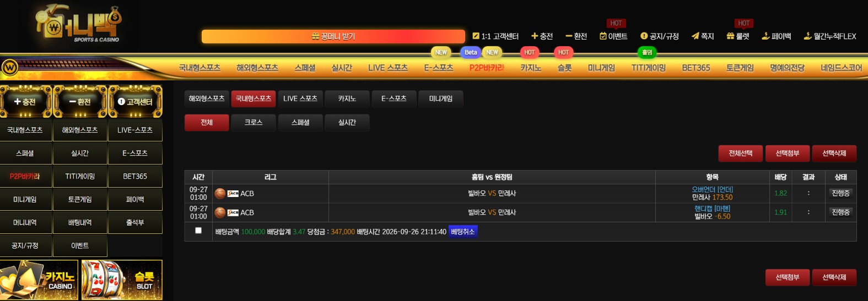Open 환전 in the top menu
The image size is (868, 301).
pos(576,36)
